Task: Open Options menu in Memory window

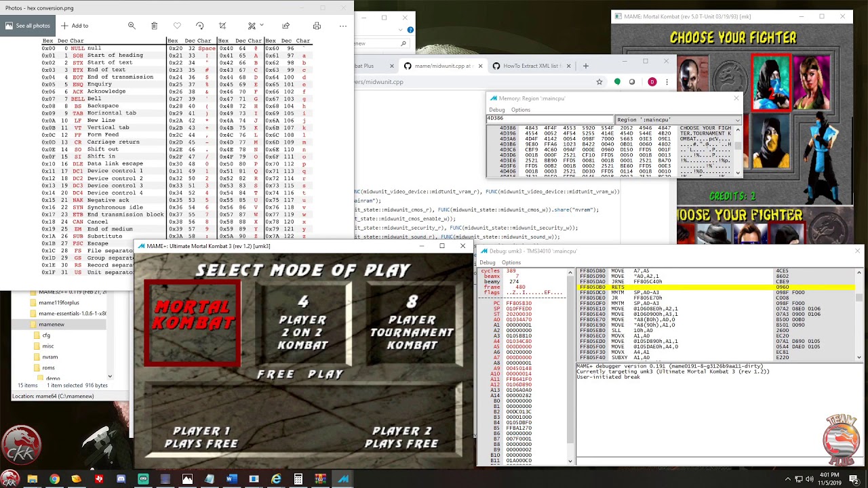Action: click(x=521, y=110)
